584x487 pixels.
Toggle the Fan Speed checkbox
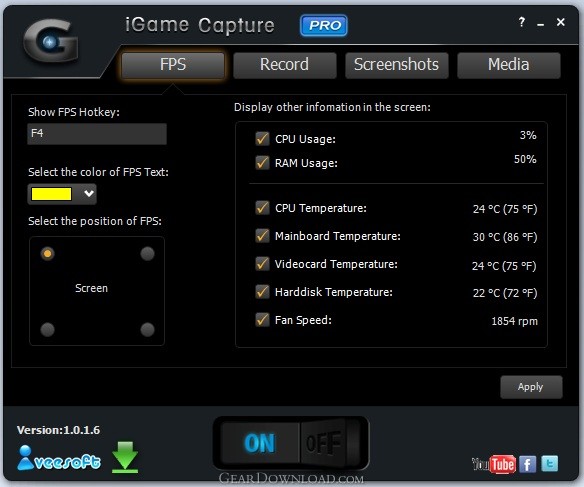pyautogui.click(x=262, y=319)
